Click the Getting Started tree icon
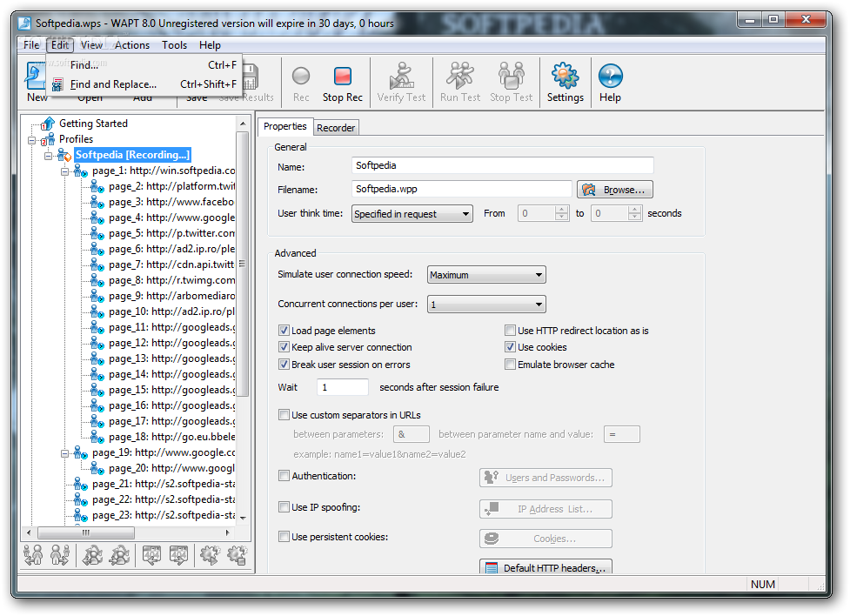This screenshot has height=616, width=850. point(48,124)
